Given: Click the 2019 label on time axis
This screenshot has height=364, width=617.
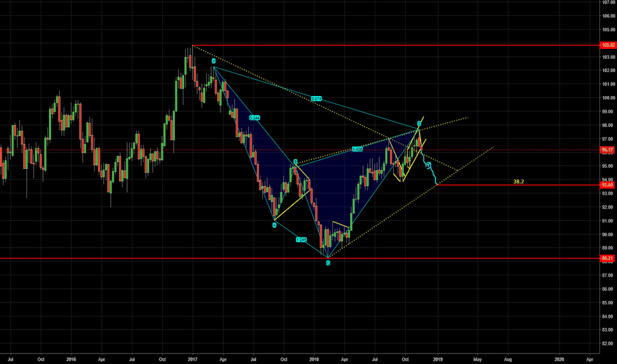Looking at the screenshot, I should click(438, 359).
